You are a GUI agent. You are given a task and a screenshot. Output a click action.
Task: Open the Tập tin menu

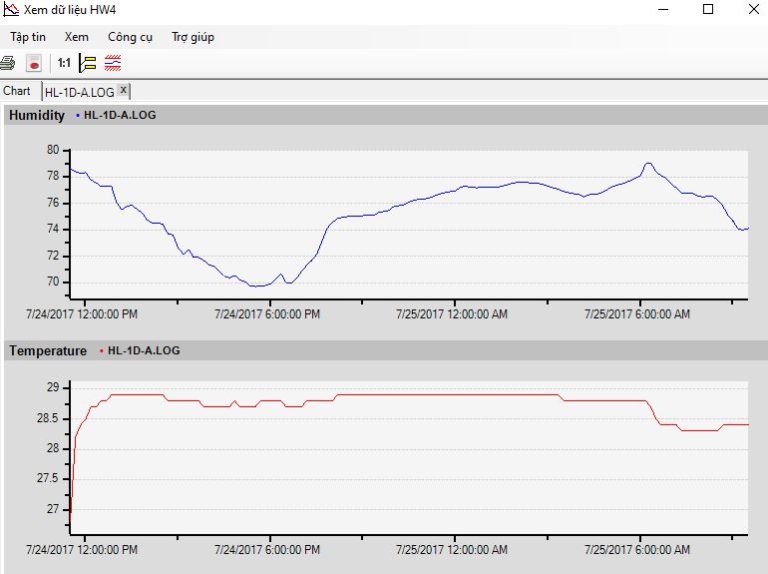[28, 37]
